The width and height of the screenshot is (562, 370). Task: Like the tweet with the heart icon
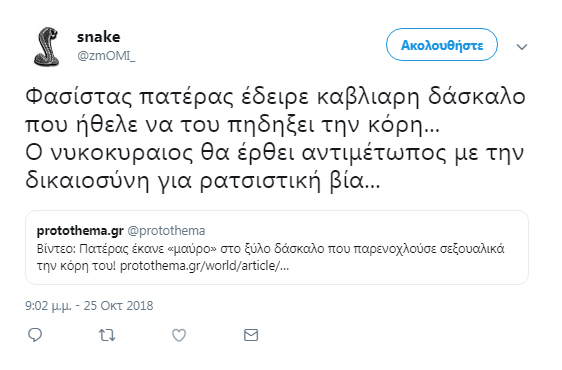pyautogui.click(x=179, y=335)
